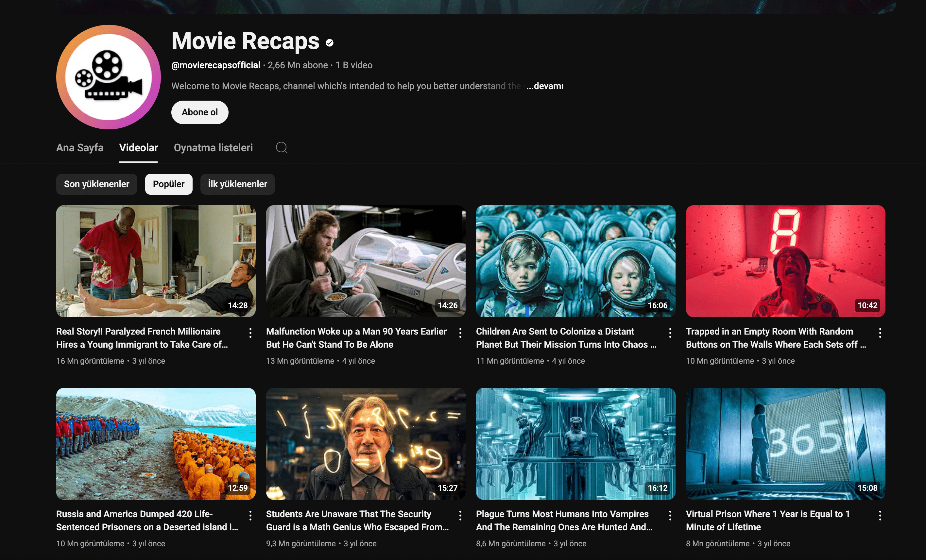
Task: Select the Videolar tab
Action: [138, 148]
